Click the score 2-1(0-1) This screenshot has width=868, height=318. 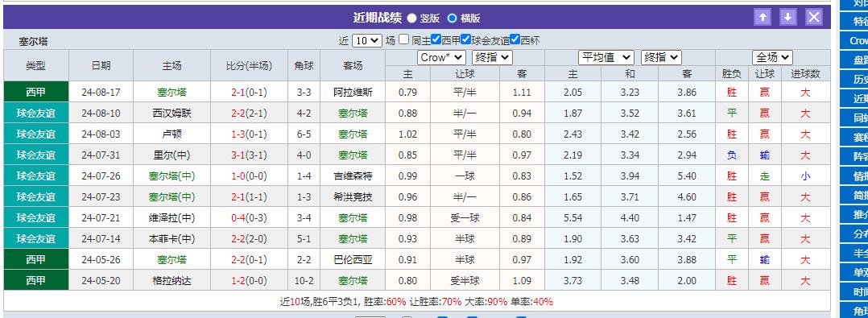249,93
